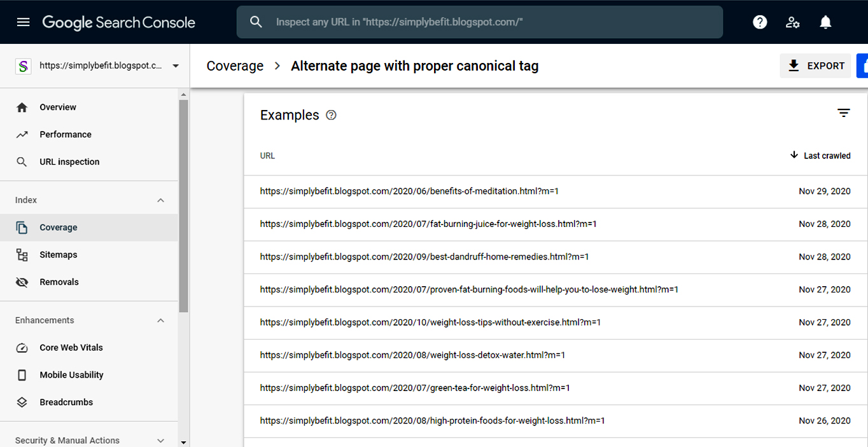Screen dimensions: 868x447
Task: Click the download icon on Export
Action: tap(794, 65)
